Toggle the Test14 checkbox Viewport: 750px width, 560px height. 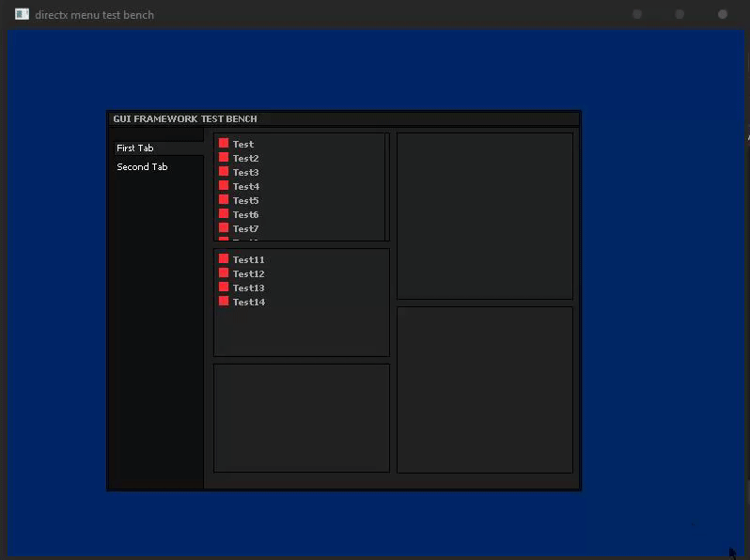pyautogui.click(x=224, y=302)
